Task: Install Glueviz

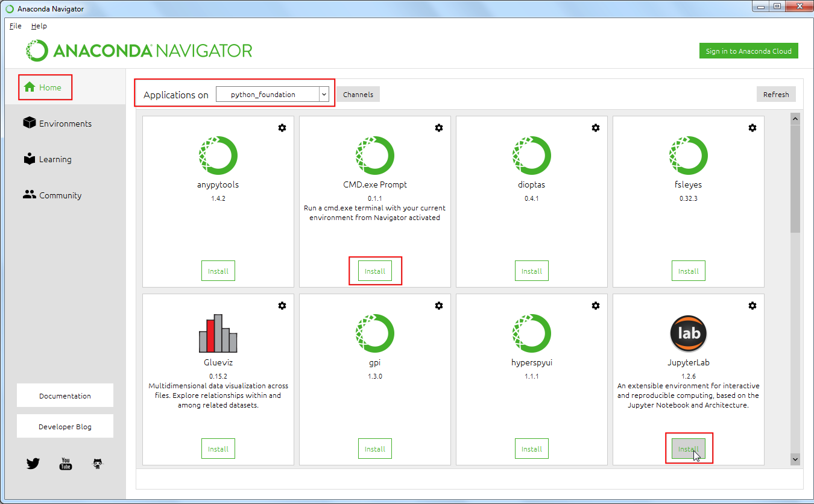Action: click(x=218, y=449)
